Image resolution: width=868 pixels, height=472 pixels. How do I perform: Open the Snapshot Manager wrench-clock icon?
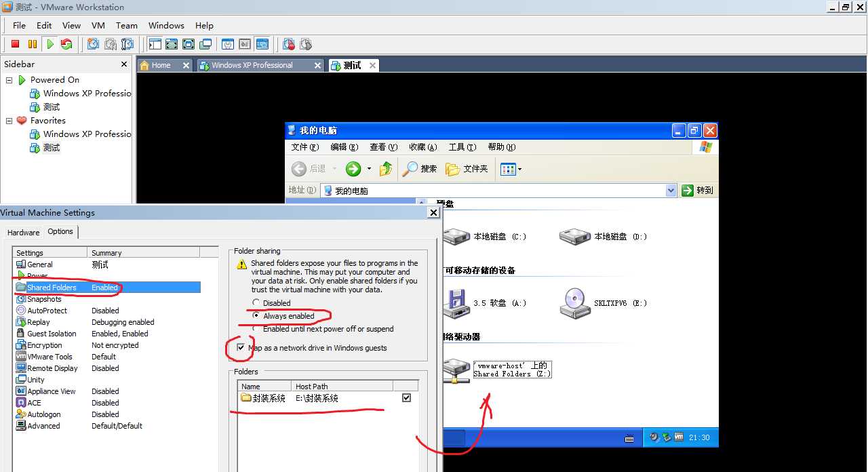pyautogui.click(x=127, y=44)
